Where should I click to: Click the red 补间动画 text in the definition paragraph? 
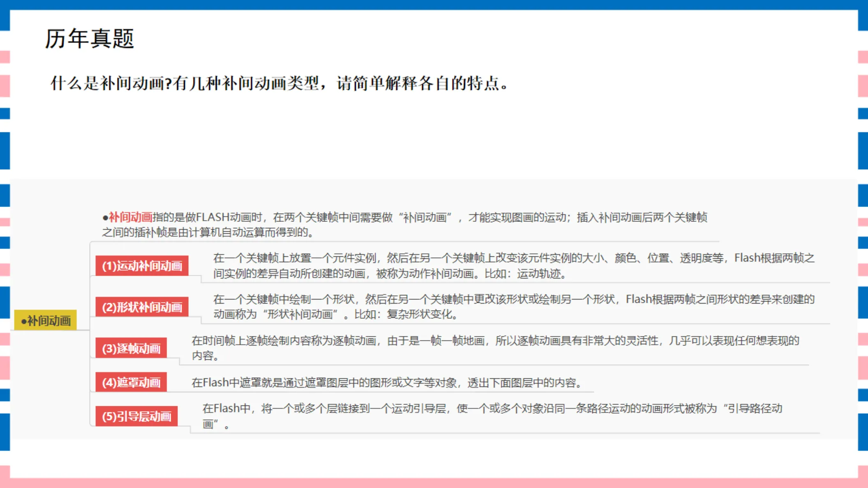point(130,217)
